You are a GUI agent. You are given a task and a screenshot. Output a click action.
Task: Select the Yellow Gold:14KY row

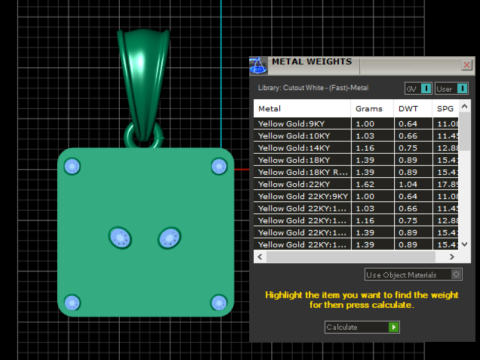click(356, 148)
